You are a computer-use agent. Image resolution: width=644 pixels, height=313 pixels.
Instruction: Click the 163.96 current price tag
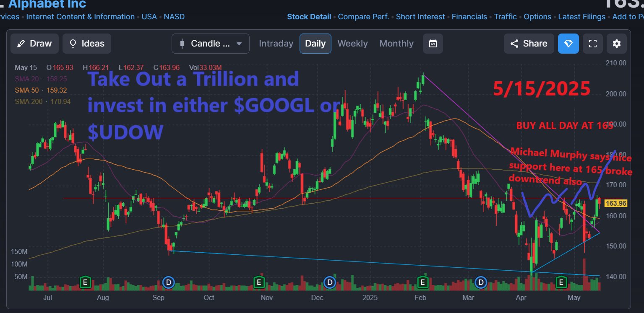(x=616, y=204)
